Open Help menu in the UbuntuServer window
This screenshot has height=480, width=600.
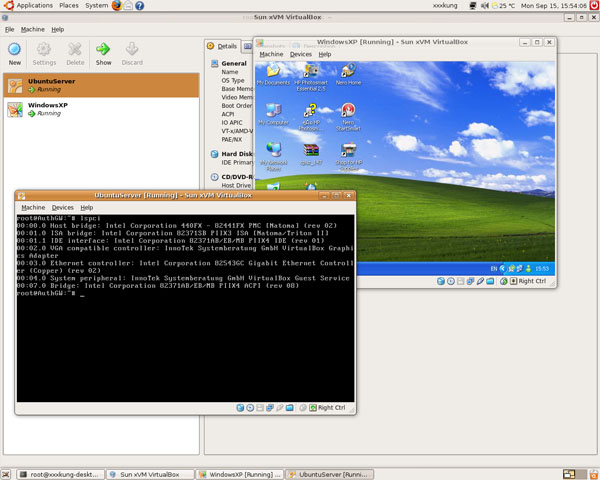tap(87, 207)
